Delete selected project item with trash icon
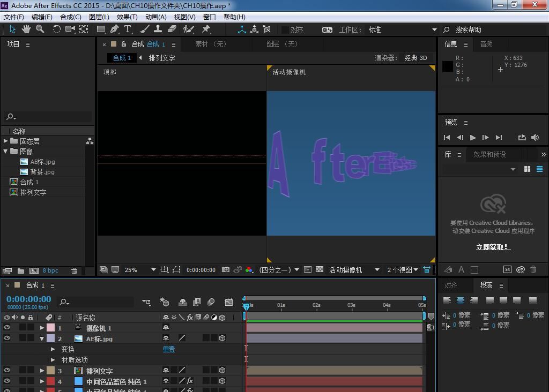 click(x=74, y=270)
